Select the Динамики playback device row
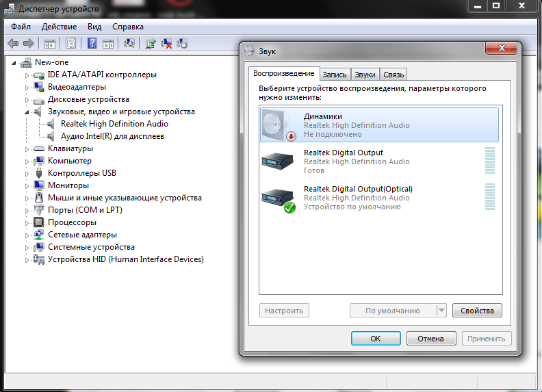The width and height of the screenshot is (542, 392). [x=379, y=125]
